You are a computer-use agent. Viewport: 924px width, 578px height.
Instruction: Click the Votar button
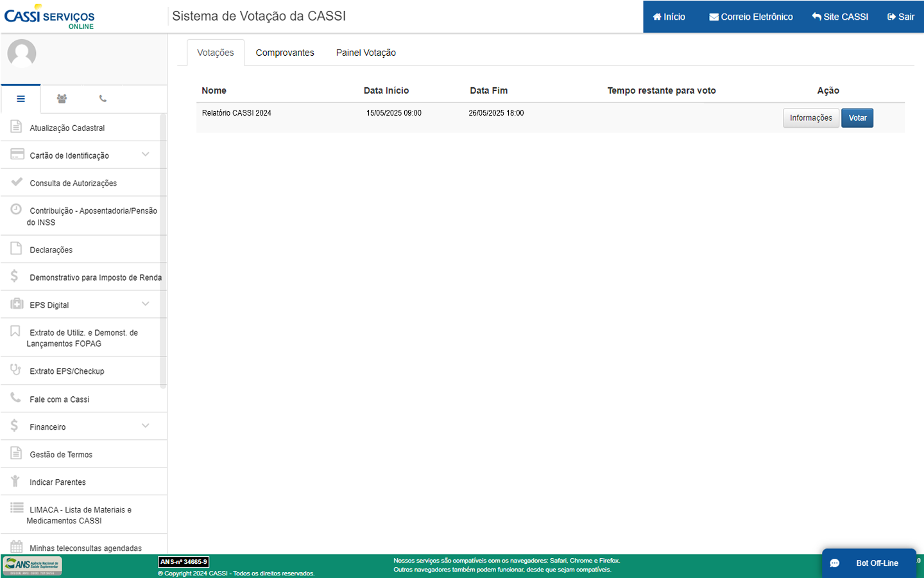coord(857,118)
